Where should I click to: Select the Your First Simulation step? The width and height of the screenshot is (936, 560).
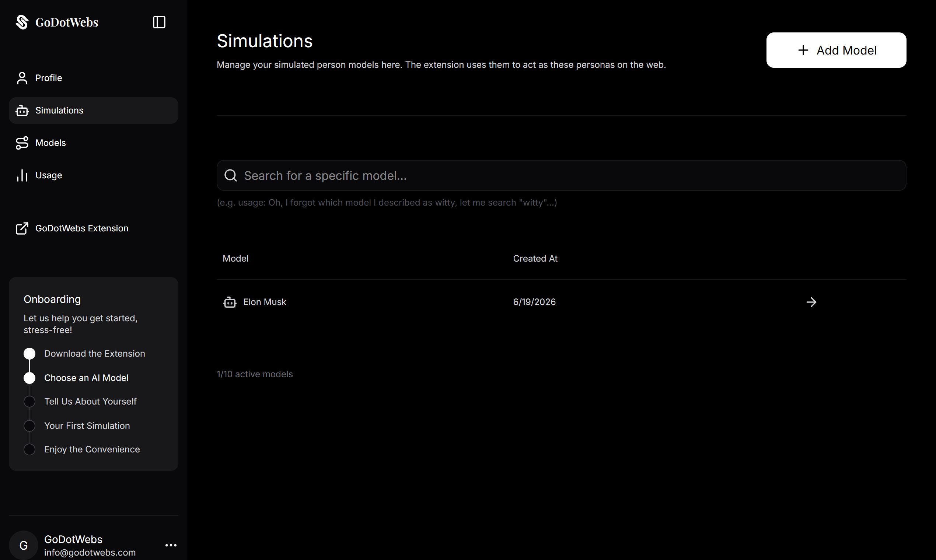(x=87, y=426)
